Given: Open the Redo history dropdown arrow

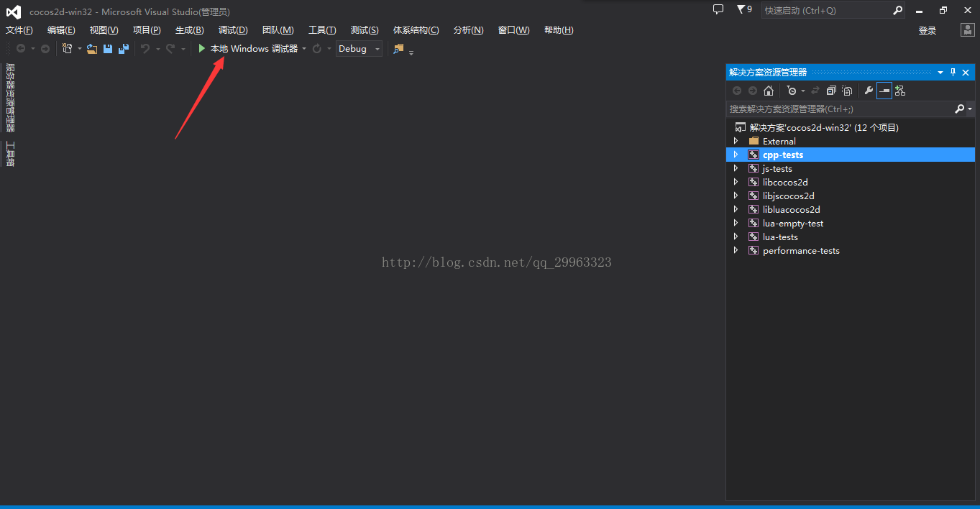Looking at the screenshot, I should (183, 49).
